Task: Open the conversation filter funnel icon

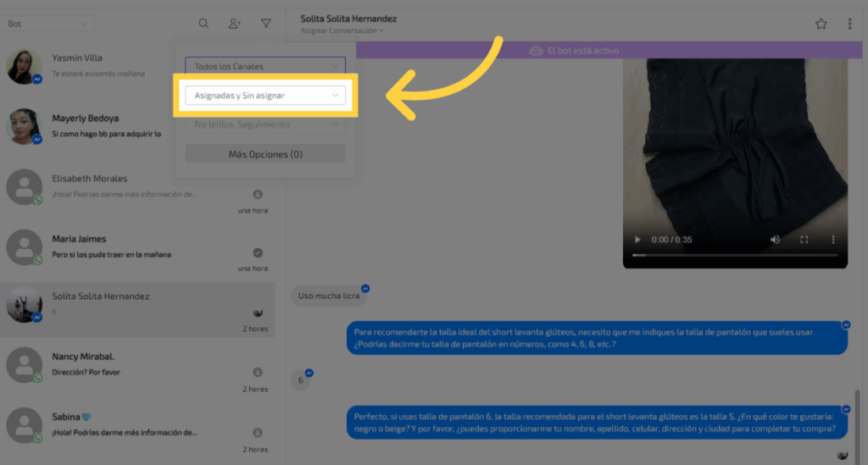Action: (266, 24)
